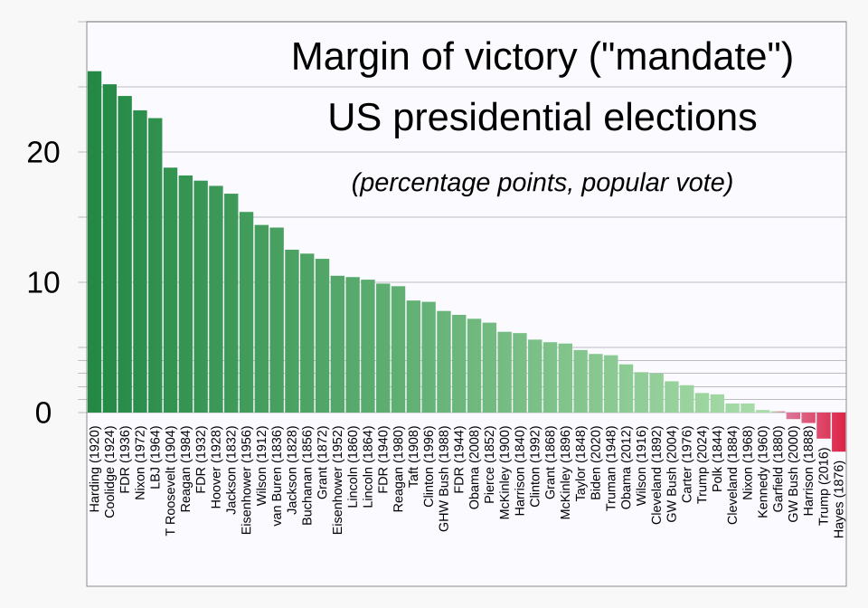The width and height of the screenshot is (868, 608).
Task: Click the red Hayes (1876) bar
Action: [x=839, y=432]
